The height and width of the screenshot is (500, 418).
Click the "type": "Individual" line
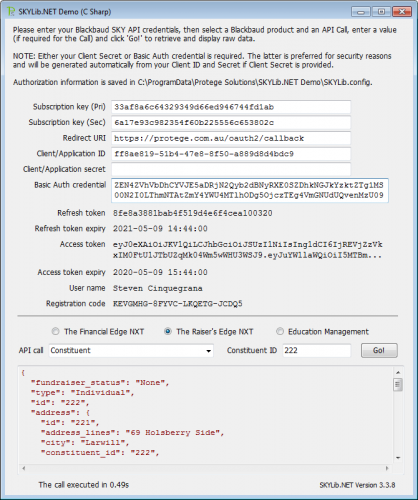tap(82, 393)
